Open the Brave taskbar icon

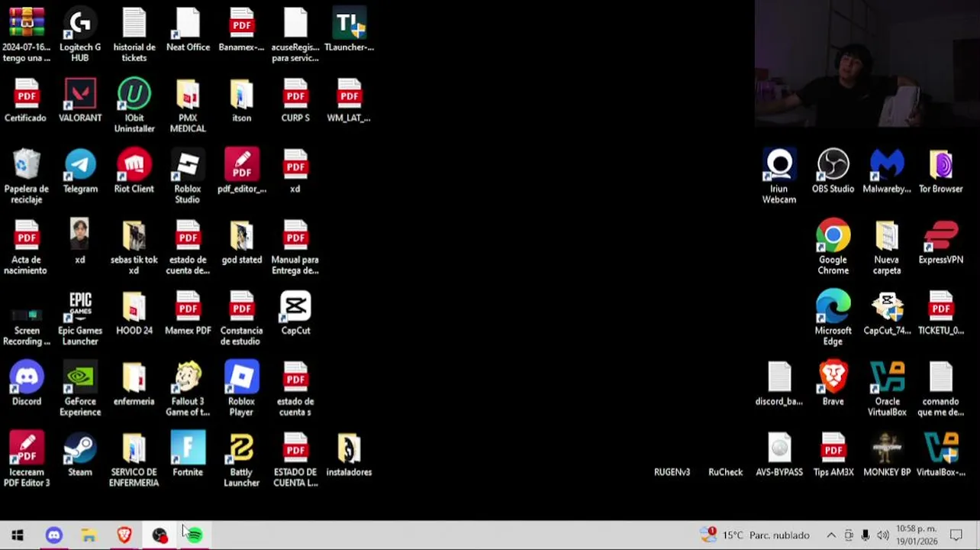pyautogui.click(x=124, y=535)
